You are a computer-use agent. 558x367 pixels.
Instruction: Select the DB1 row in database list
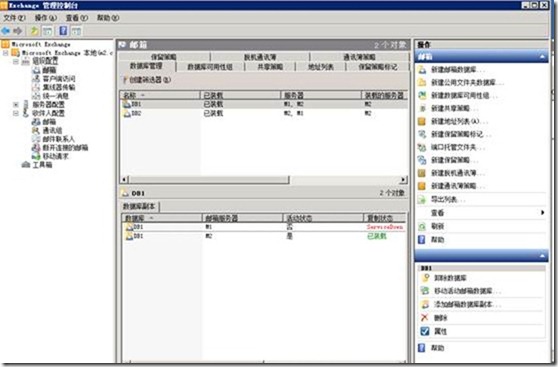[264, 104]
